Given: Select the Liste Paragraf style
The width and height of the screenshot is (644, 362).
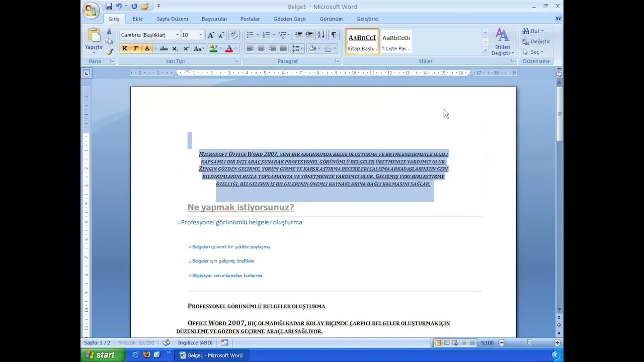Looking at the screenshot, I should [x=396, y=42].
